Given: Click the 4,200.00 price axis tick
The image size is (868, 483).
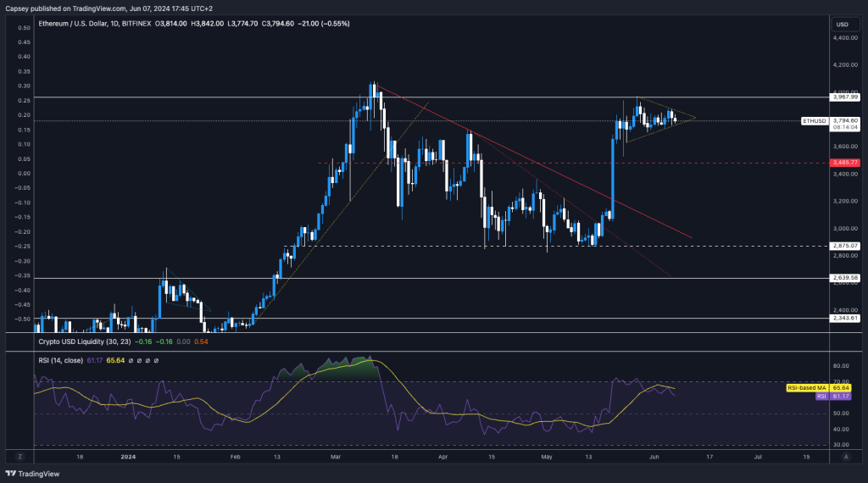Looking at the screenshot, I should click(845, 64).
